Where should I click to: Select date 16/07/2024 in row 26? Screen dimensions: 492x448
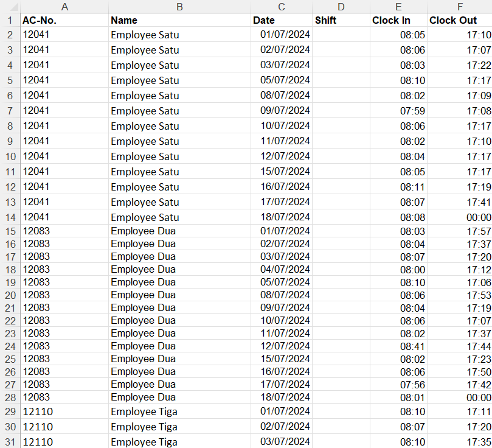coord(282,371)
